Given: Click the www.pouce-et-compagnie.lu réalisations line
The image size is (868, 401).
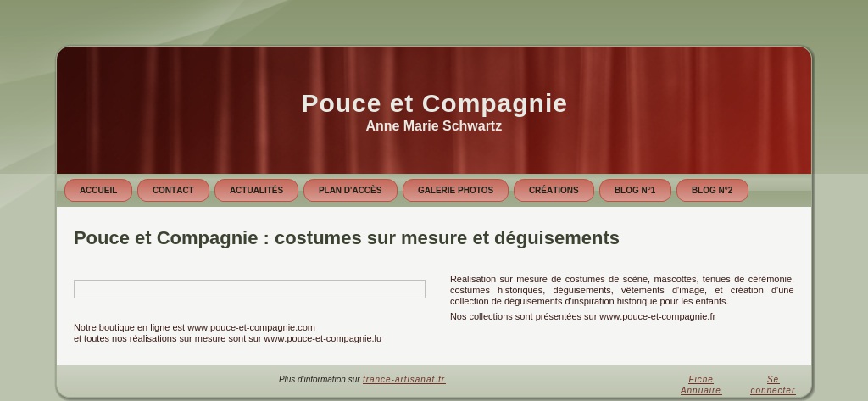Looking at the screenshot, I should (227, 338).
